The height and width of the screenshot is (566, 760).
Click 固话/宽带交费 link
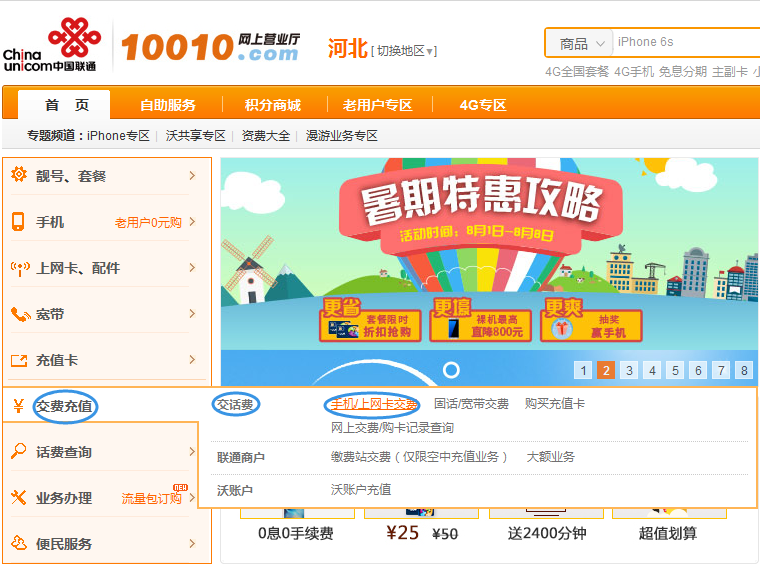pos(471,404)
